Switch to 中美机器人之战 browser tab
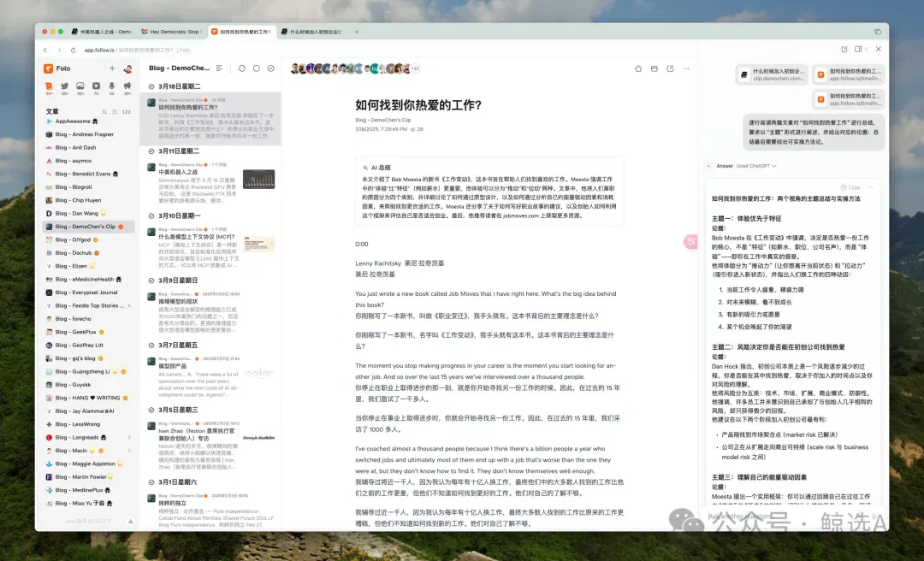This screenshot has height=561, width=924. (x=101, y=32)
